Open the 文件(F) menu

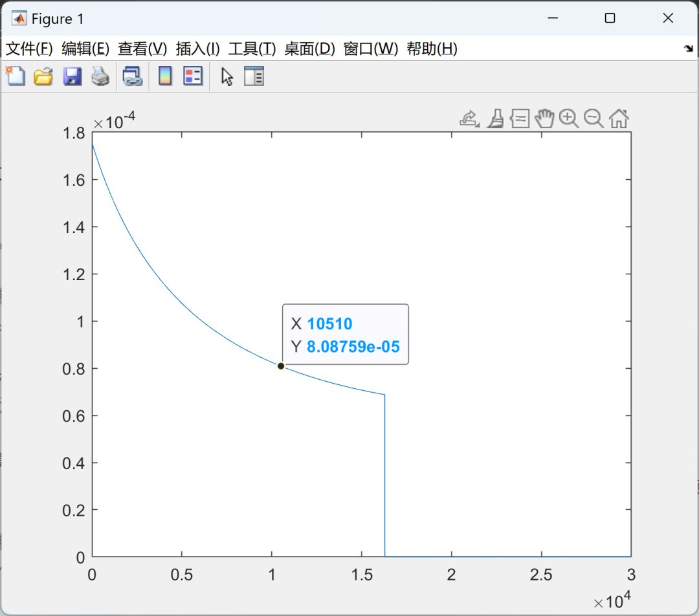coord(29,49)
